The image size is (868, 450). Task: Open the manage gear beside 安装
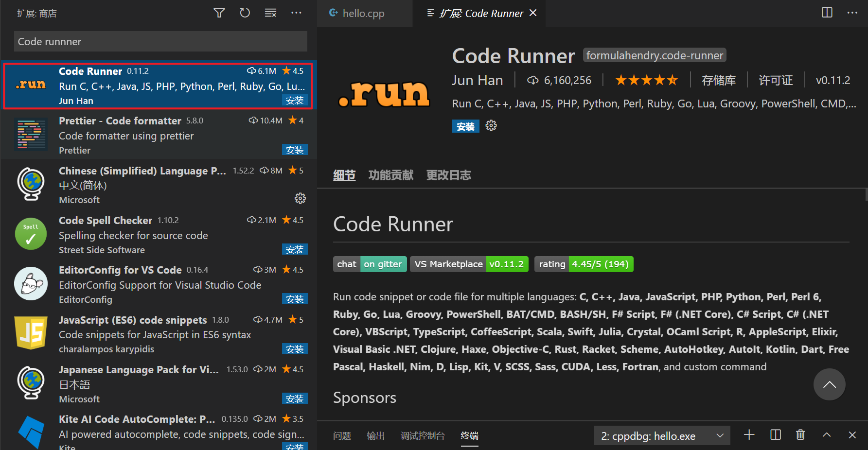point(491,126)
